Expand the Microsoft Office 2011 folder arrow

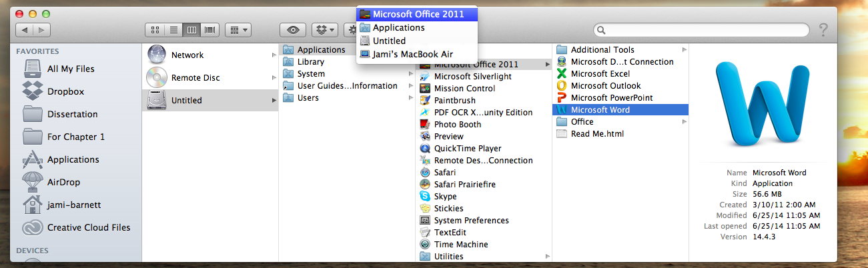click(x=547, y=64)
